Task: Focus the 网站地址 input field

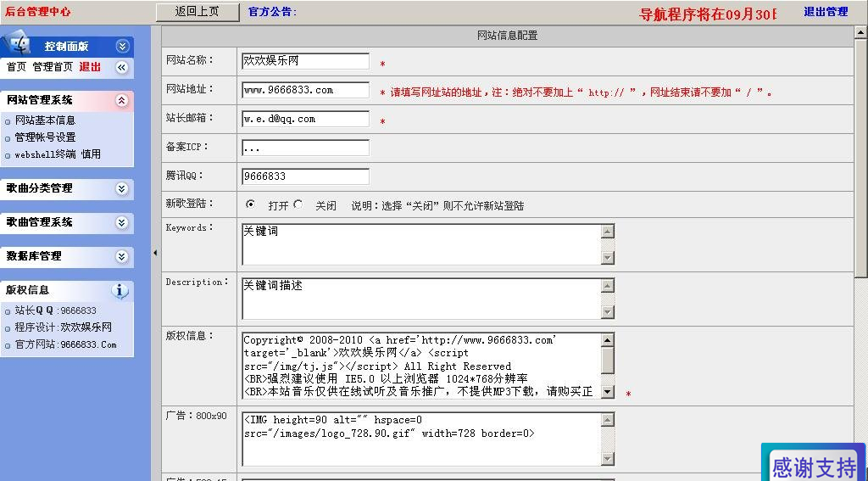Action: (x=305, y=90)
